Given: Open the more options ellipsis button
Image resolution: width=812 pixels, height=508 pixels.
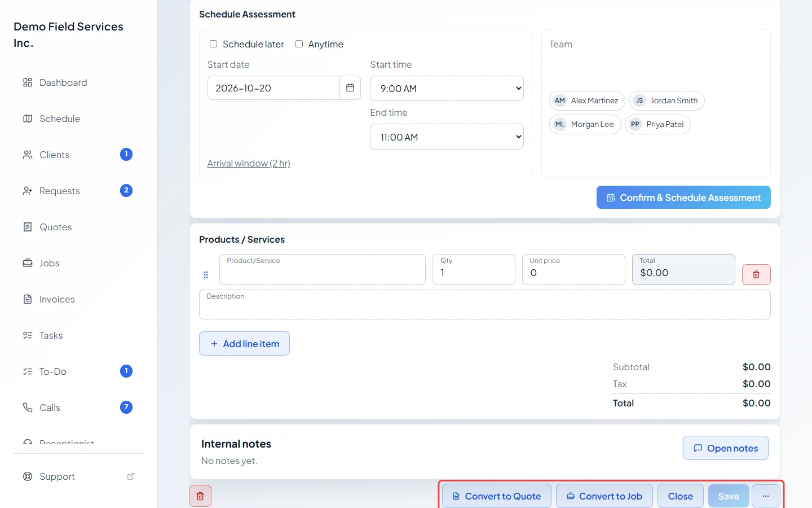Looking at the screenshot, I should pyautogui.click(x=766, y=496).
